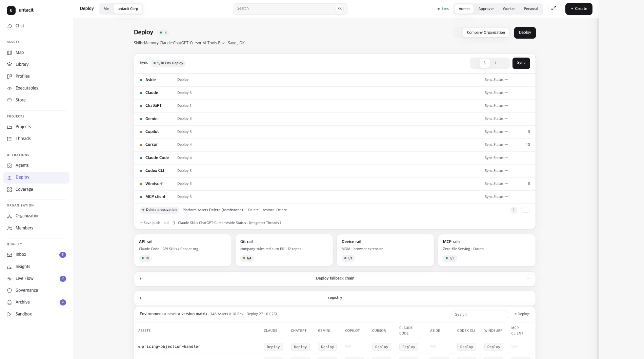Open Profiles in the sidebar

click(x=36, y=76)
